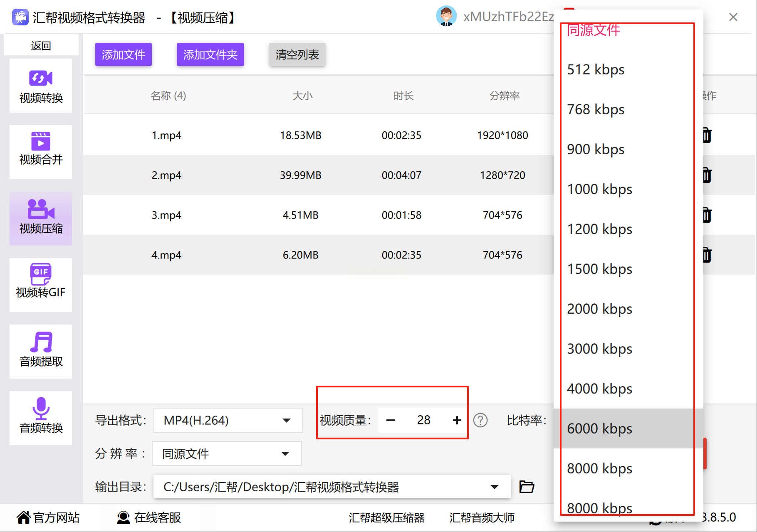
Task: Open the 音频提取 audio extraction tool
Action: [41, 352]
